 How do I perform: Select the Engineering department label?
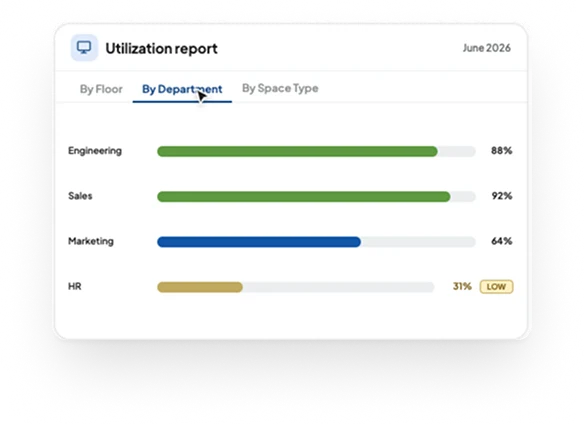pyautogui.click(x=95, y=151)
